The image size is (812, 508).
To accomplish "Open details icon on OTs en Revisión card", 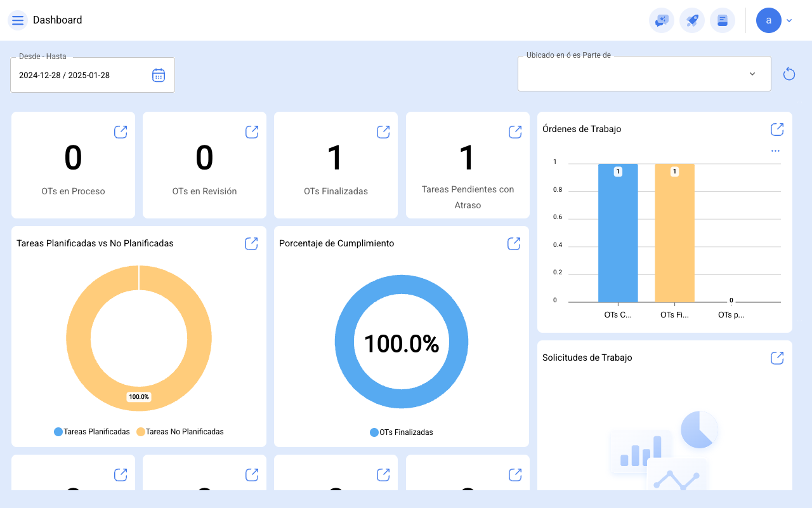I will 252,132.
